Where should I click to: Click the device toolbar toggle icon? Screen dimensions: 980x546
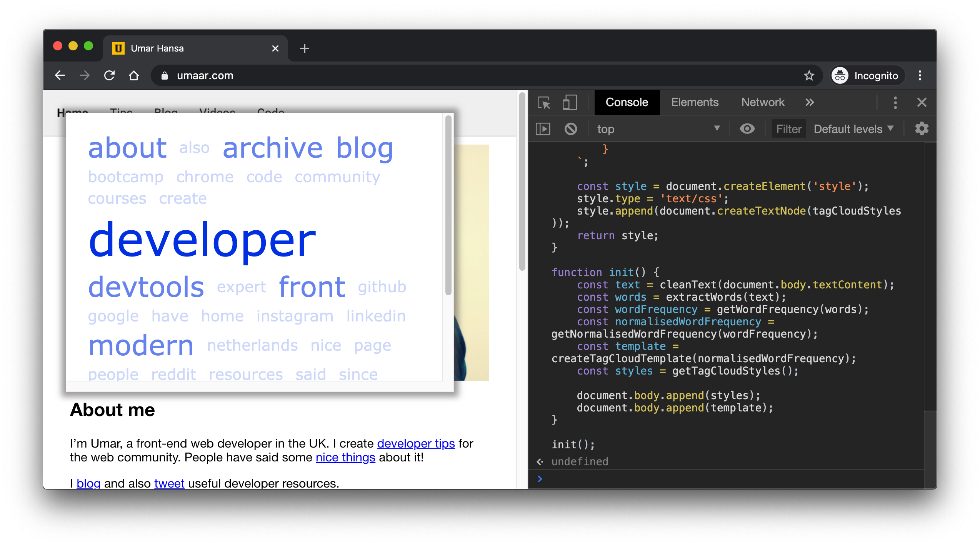569,102
